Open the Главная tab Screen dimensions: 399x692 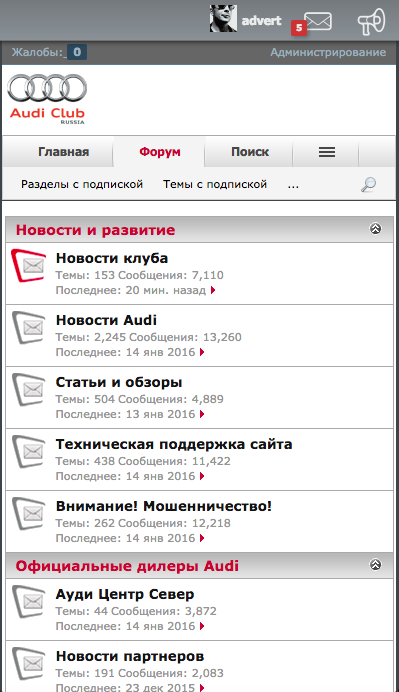[x=64, y=152]
